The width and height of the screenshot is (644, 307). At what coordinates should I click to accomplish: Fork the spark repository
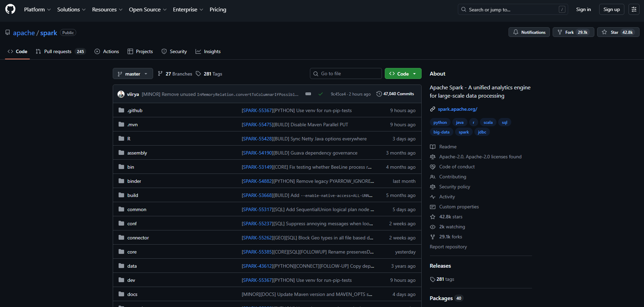pos(573,32)
